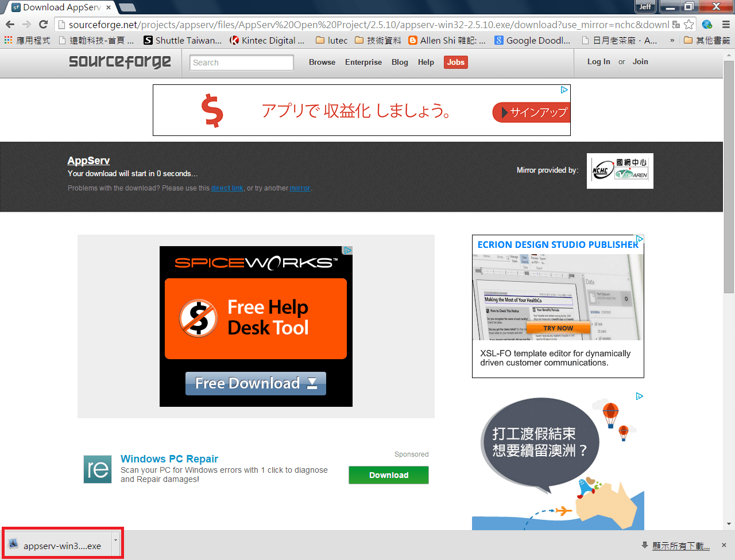Screen dimensions: 735x560
Task: Click the direct link for download
Action: (x=227, y=188)
